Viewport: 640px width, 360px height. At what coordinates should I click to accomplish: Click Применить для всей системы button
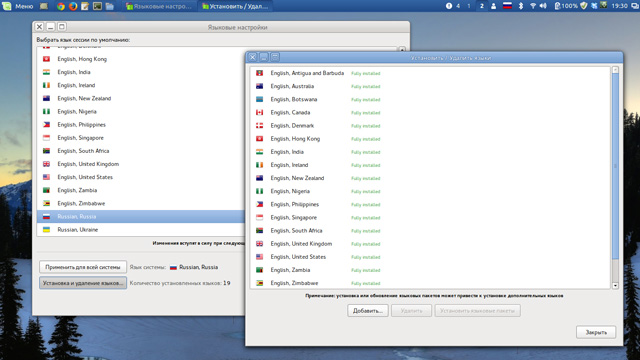point(83,267)
